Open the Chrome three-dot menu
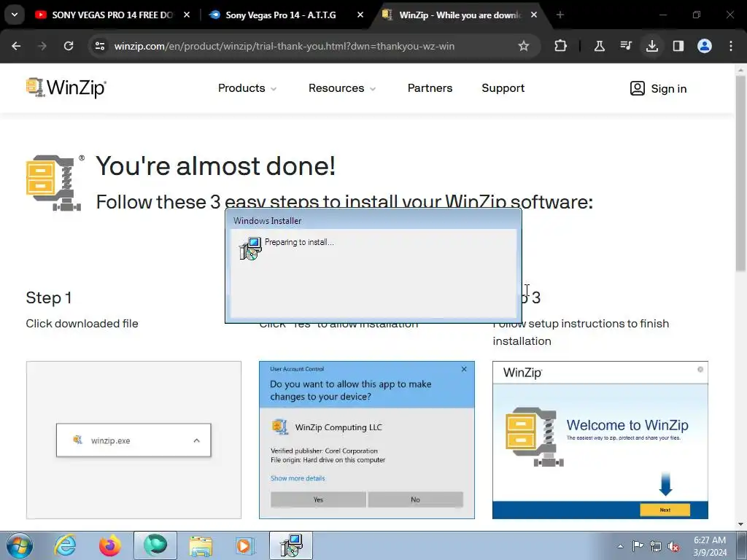 point(731,46)
